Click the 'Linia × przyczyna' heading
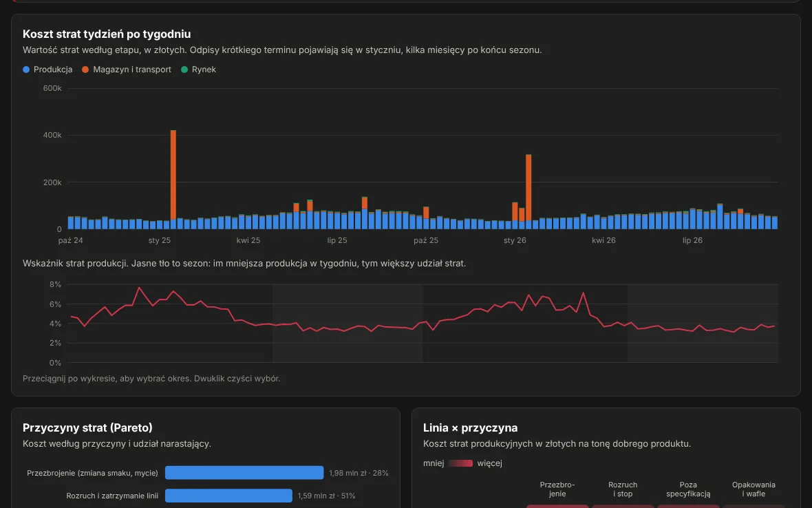 (x=470, y=427)
